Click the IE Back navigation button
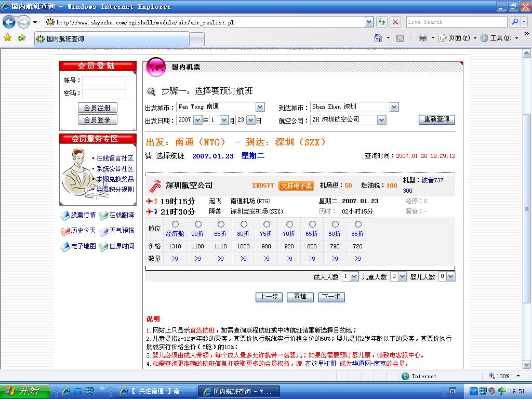 9,22
